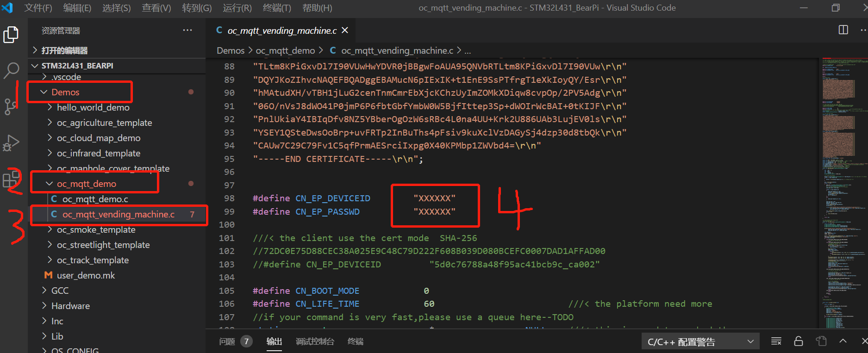This screenshot has width=868, height=353.
Task: Maximize the bottom panel with the chevron
Action: point(843,341)
